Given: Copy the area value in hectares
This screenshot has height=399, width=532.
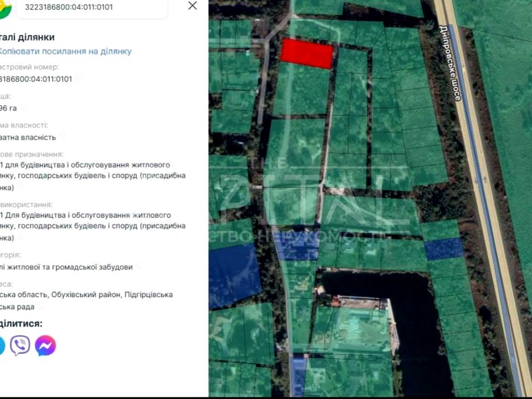Looking at the screenshot, I should click(23, 108).
